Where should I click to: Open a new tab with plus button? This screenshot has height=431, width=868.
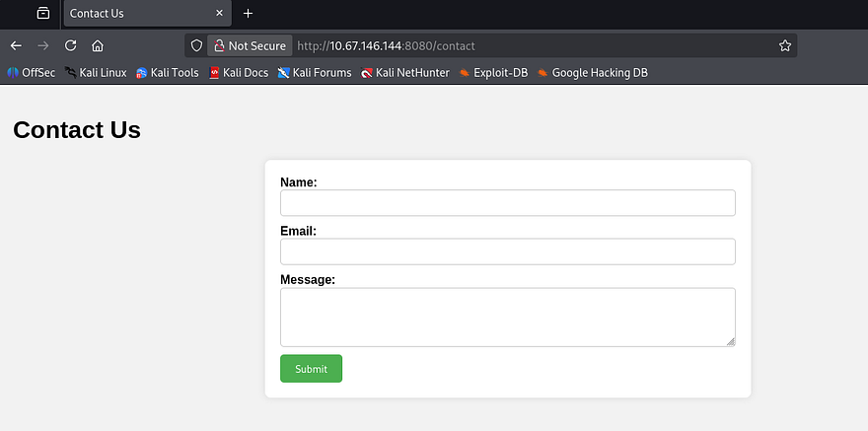(248, 14)
